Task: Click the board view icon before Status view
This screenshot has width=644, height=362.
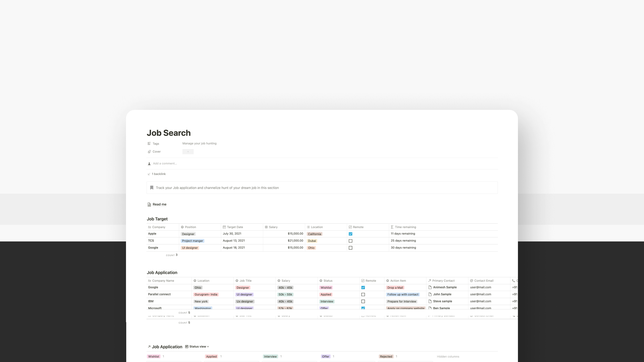Action: pyautogui.click(x=187, y=346)
